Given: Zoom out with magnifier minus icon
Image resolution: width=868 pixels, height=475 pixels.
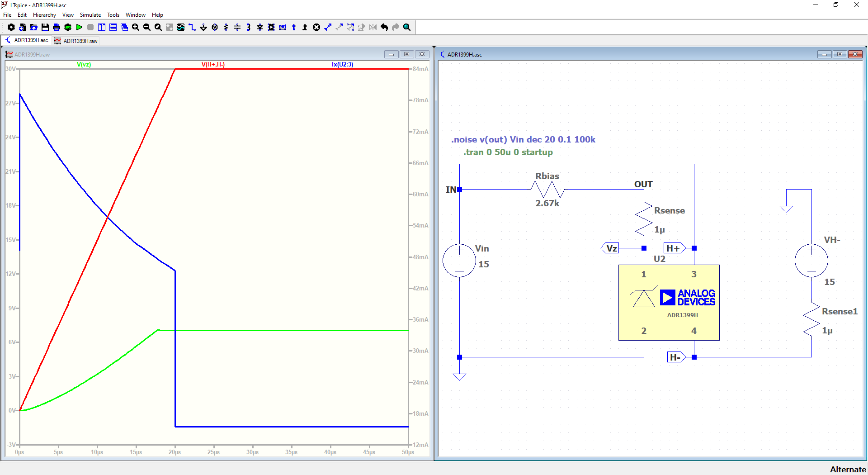Looking at the screenshot, I should (147, 27).
